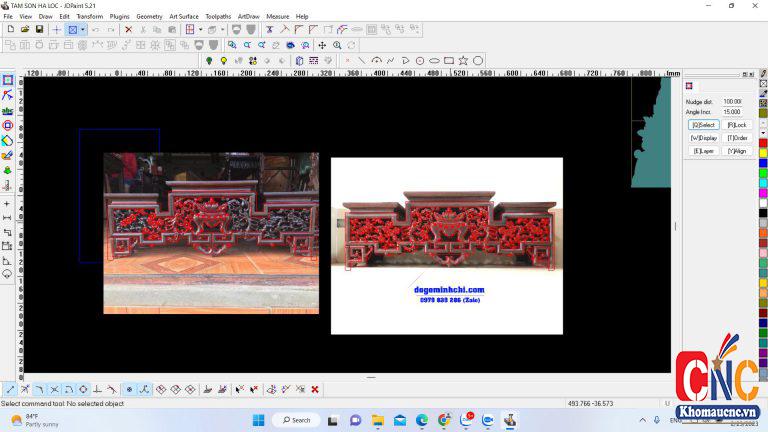Open the dropdown arrow beside the 3D box icon
The image size is (768, 432).
coord(222,30)
